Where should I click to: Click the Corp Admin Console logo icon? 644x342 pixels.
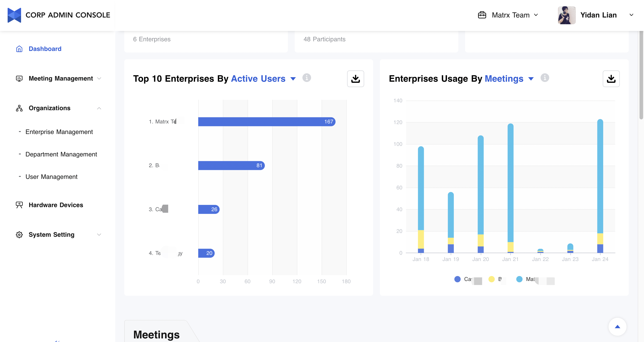pos(14,15)
